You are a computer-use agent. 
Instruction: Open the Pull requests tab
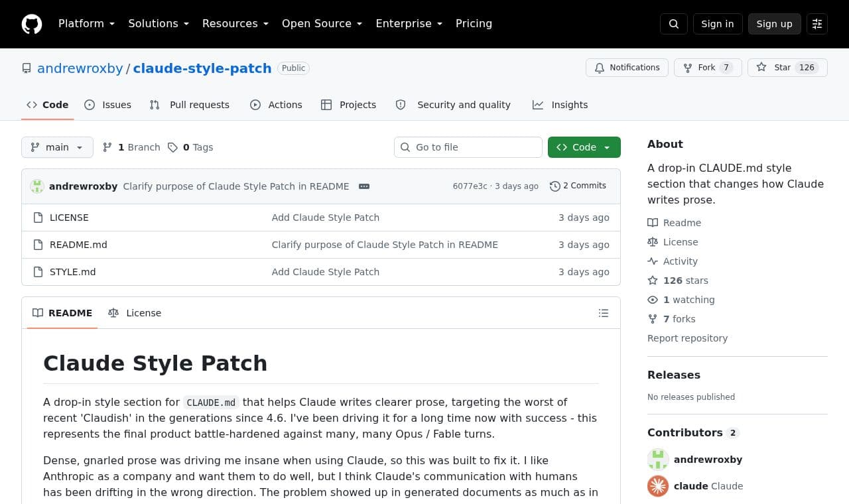pyautogui.click(x=190, y=105)
